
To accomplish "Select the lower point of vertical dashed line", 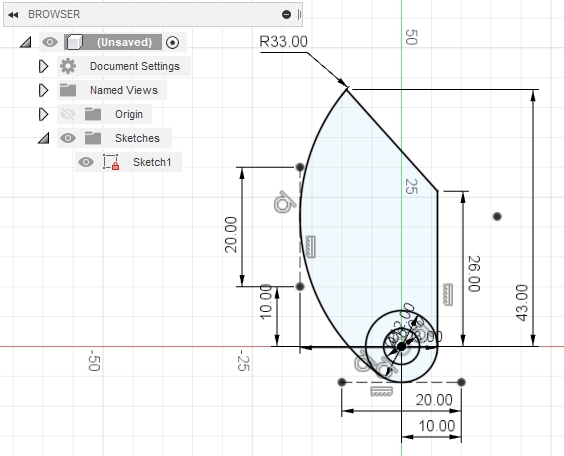I will click(x=300, y=287).
